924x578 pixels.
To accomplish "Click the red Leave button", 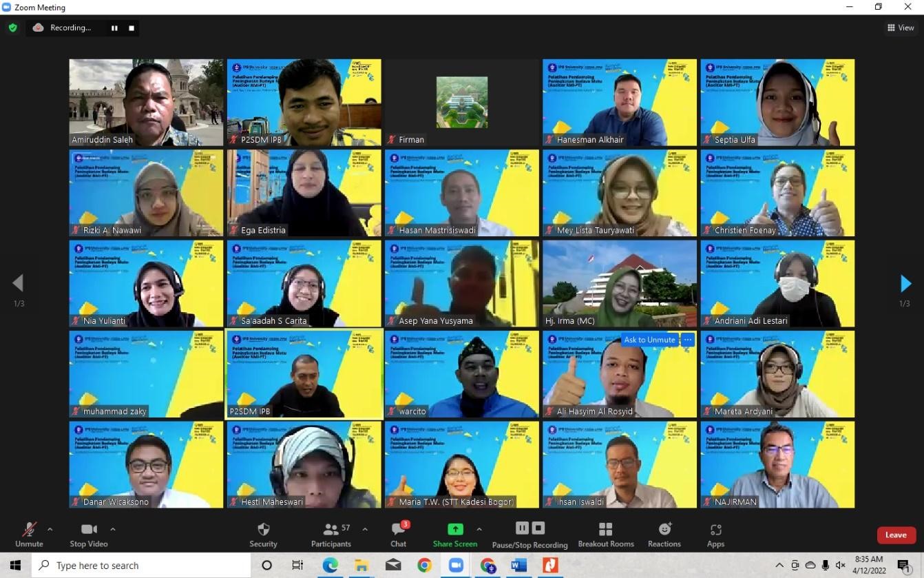I will (x=896, y=535).
